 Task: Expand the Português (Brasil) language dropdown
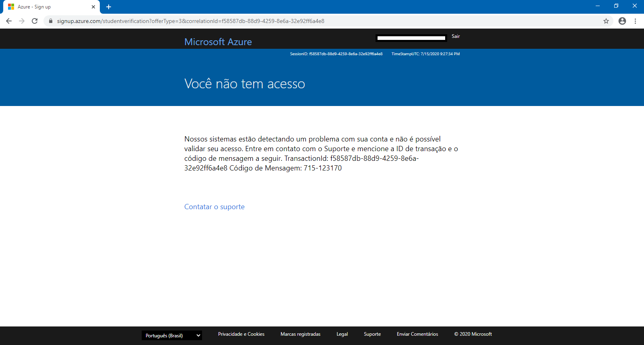point(172,335)
